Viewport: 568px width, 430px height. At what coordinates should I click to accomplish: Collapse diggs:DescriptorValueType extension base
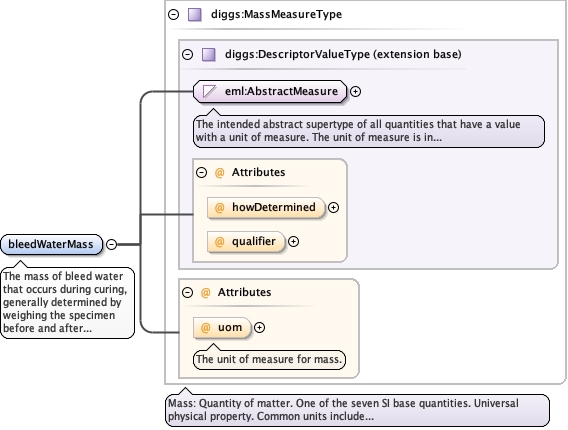pos(187,54)
